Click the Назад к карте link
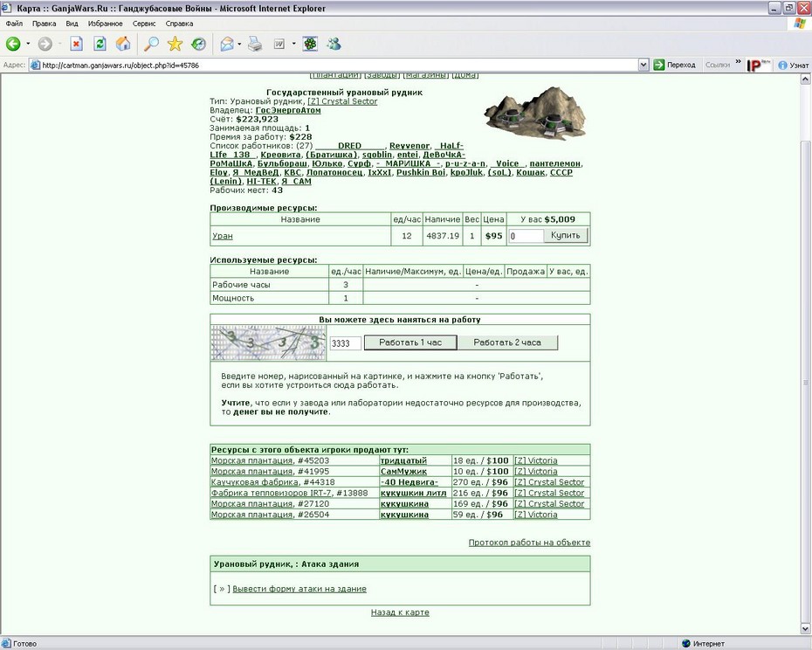Image resolution: width=812 pixels, height=650 pixels. click(400, 612)
